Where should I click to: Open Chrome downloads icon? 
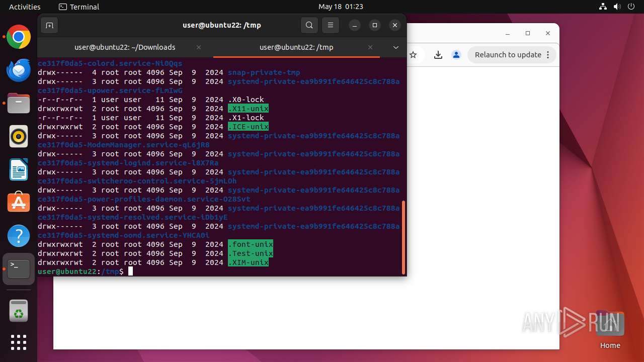pyautogui.click(x=438, y=55)
